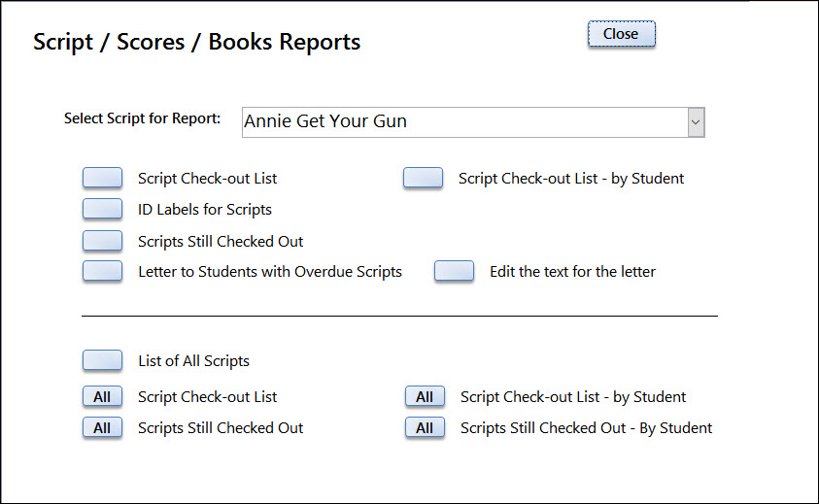Click the List of All Scripts label text
Screen dimensions: 819x504
pos(193,361)
